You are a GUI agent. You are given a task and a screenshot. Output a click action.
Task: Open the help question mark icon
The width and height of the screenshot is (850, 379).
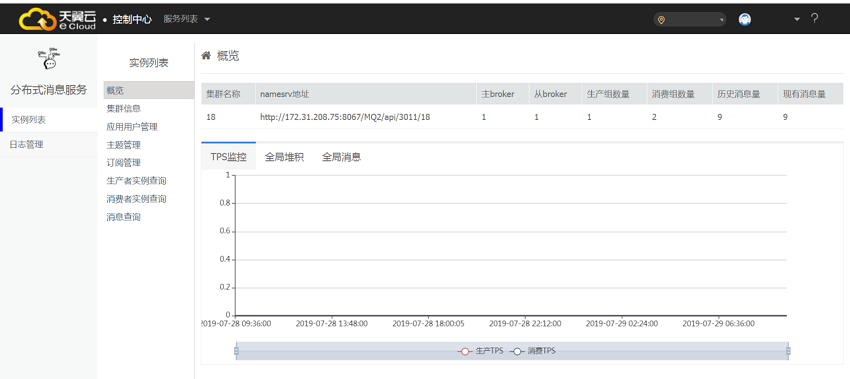[x=814, y=18]
